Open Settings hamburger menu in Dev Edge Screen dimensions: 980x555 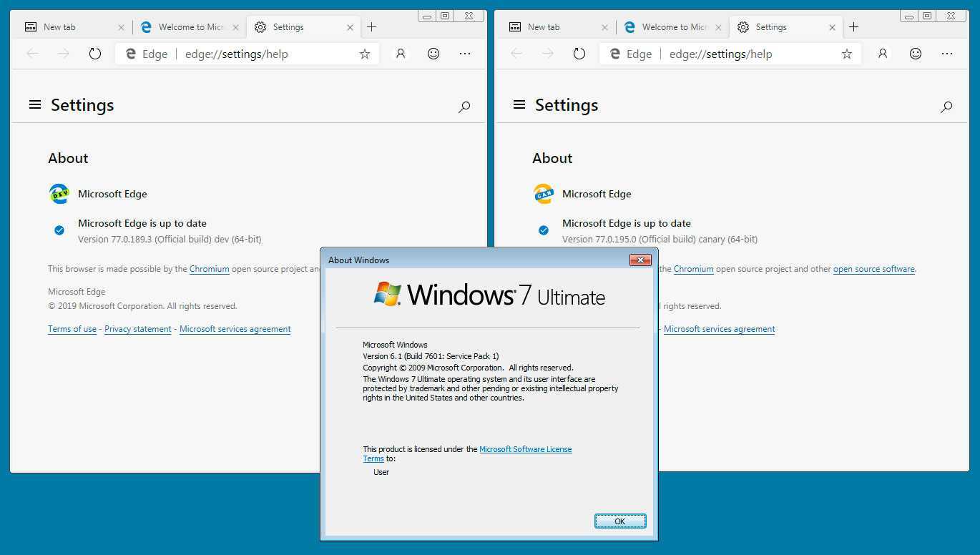(35, 105)
